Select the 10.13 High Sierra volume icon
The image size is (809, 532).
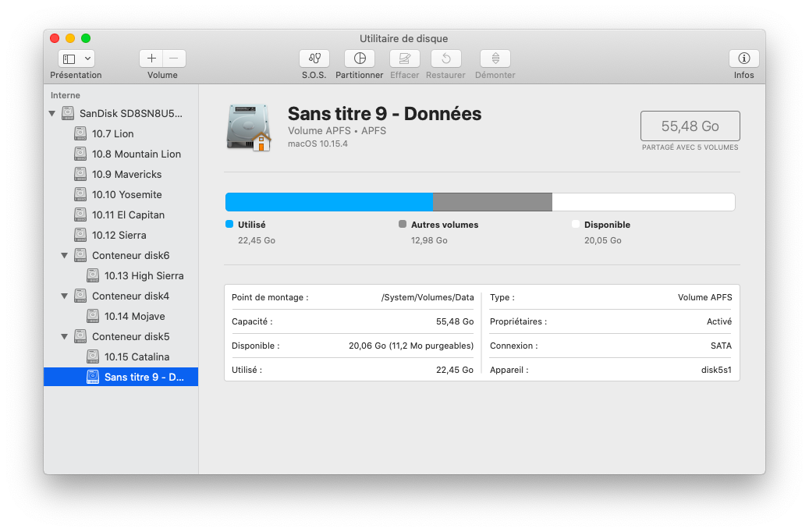click(x=92, y=275)
